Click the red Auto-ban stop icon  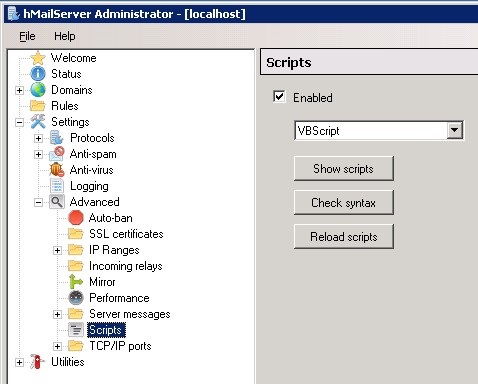coord(76,218)
